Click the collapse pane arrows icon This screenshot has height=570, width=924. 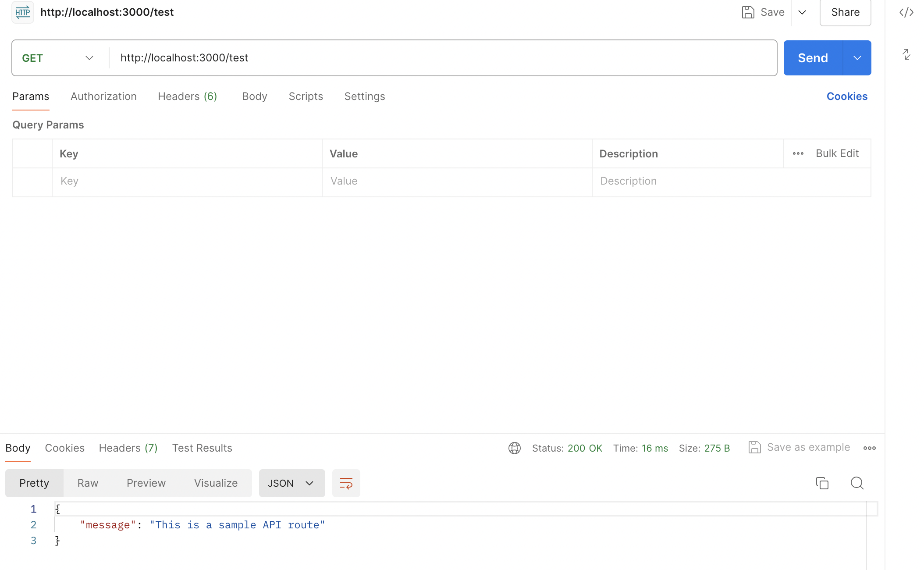[906, 54]
